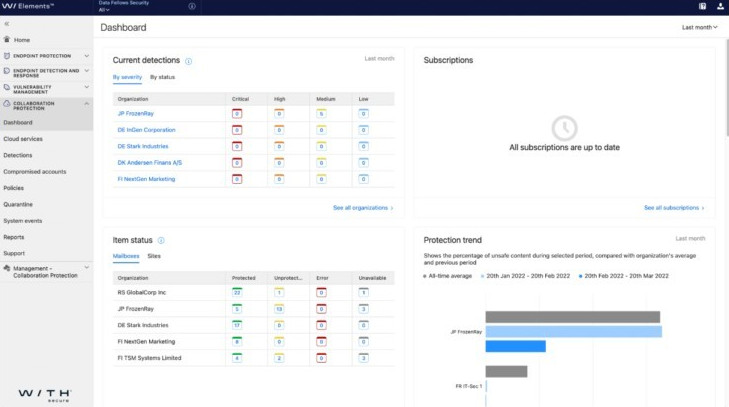Click the Collaboration Protection icon
The height and width of the screenshot is (407, 729).
tap(7, 104)
